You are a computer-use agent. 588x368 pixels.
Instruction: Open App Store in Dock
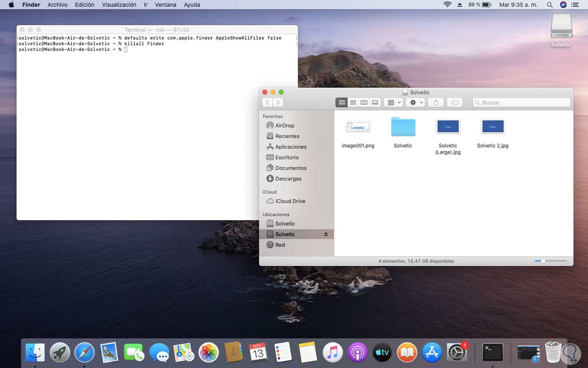[x=432, y=352]
